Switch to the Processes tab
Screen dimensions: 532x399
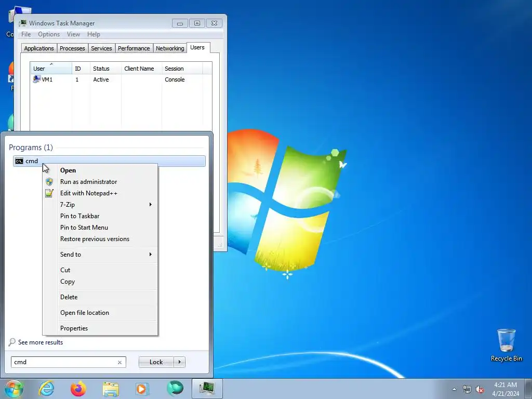pos(72,48)
